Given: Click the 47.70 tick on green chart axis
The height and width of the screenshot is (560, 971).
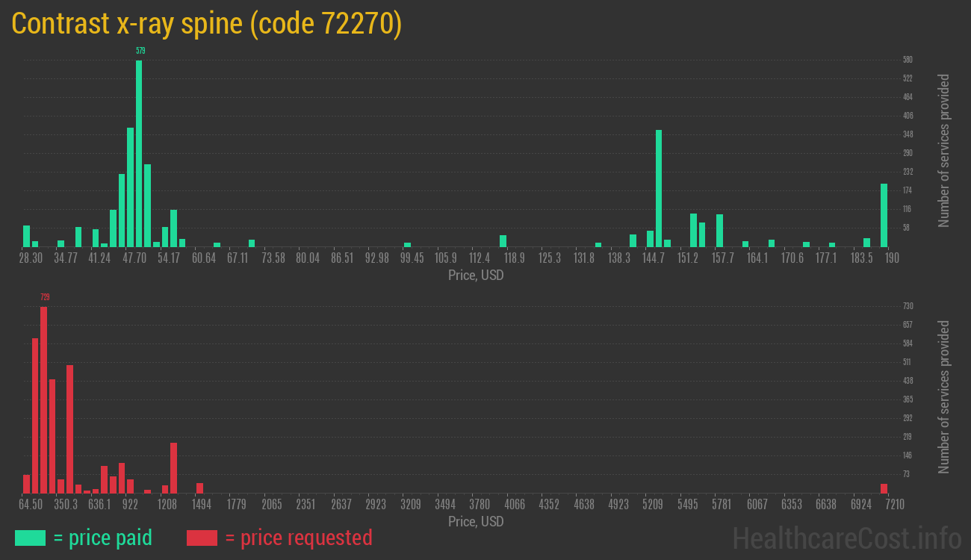Looking at the screenshot, I should (134, 258).
